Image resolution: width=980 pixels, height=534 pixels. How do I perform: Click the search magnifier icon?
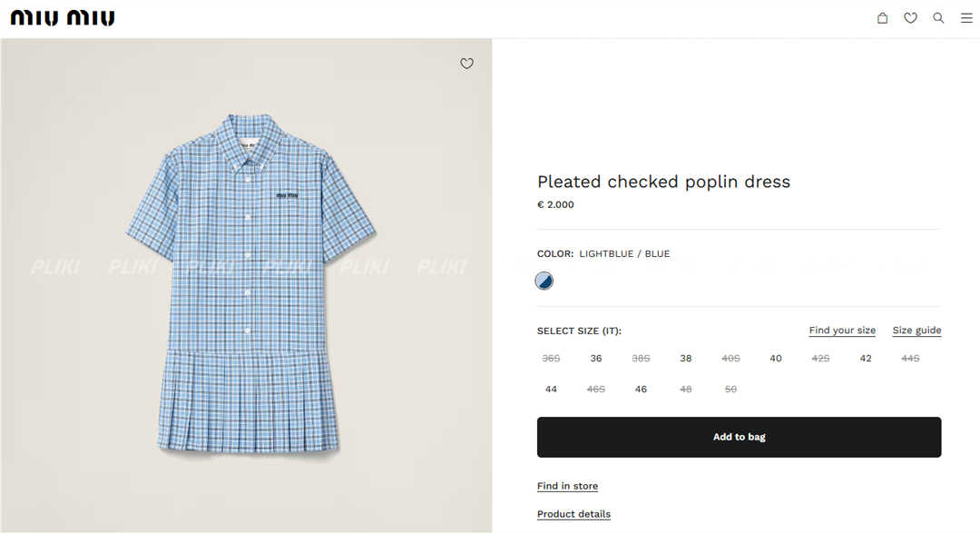pos(938,18)
